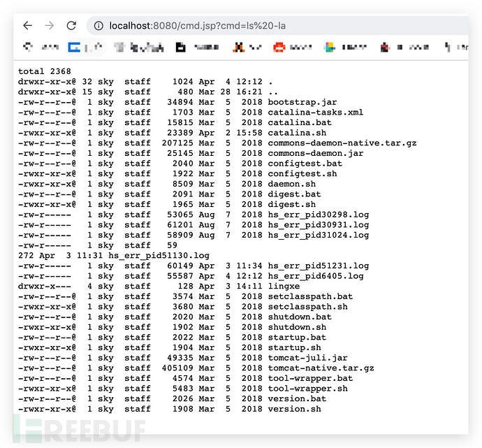This screenshot has width=482, height=448.
Task: Open site information icon beside localhost URL
Action: coord(98,26)
